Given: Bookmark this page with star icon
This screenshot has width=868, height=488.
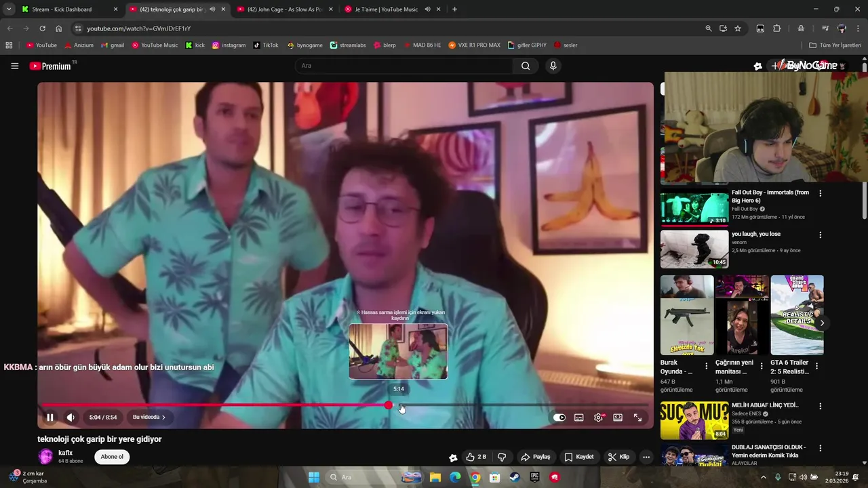Looking at the screenshot, I should coord(738,28).
